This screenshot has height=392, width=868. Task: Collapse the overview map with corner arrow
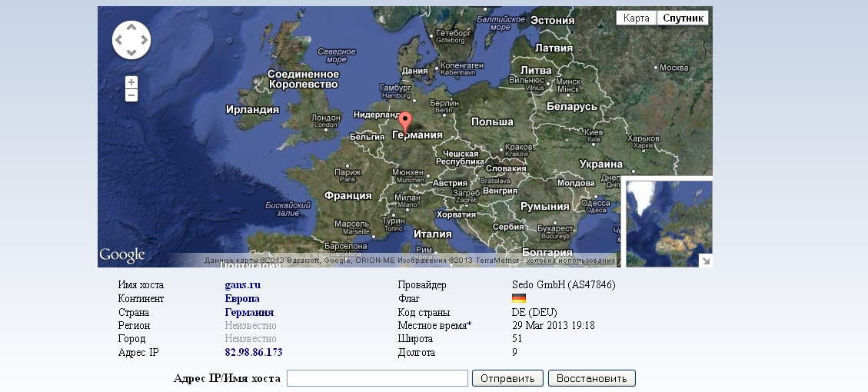tap(705, 261)
